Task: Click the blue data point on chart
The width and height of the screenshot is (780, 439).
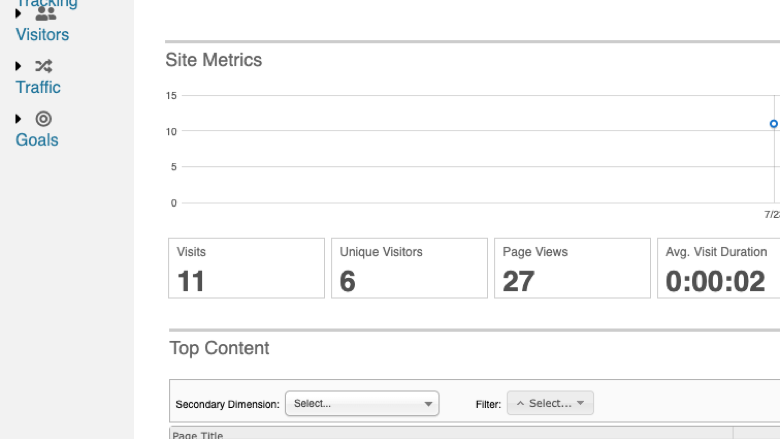Action: [x=774, y=124]
